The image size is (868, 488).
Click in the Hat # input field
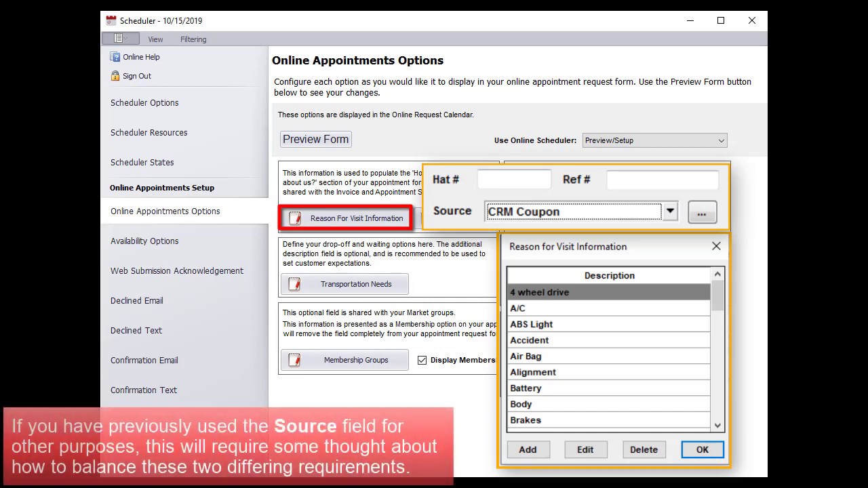click(514, 180)
